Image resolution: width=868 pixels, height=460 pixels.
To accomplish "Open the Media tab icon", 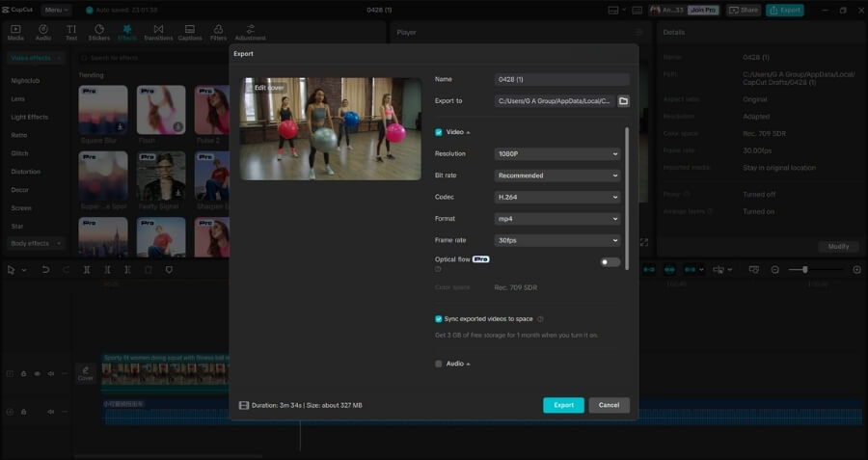I will [15, 33].
